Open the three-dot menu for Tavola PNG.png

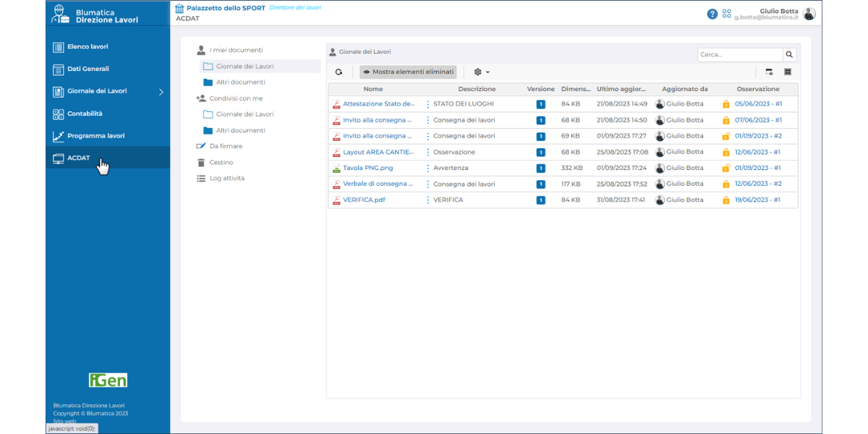tap(427, 168)
